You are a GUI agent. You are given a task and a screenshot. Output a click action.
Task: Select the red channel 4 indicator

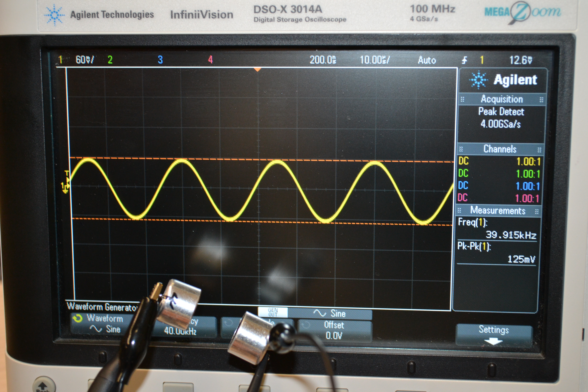pos(211,59)
